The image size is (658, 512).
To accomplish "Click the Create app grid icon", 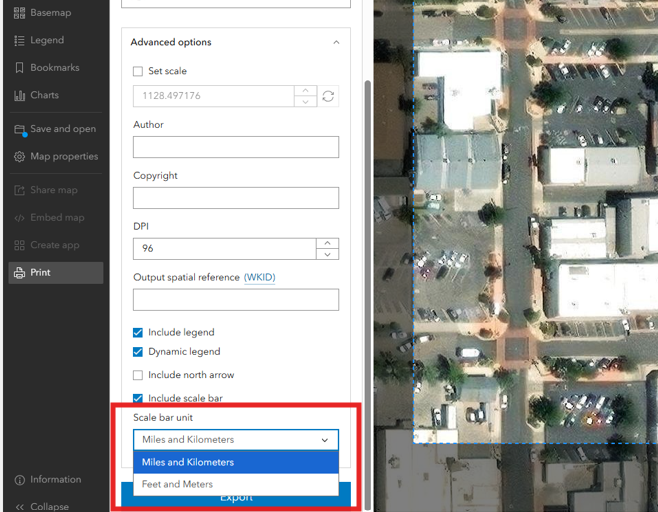I will click(19, 245).
